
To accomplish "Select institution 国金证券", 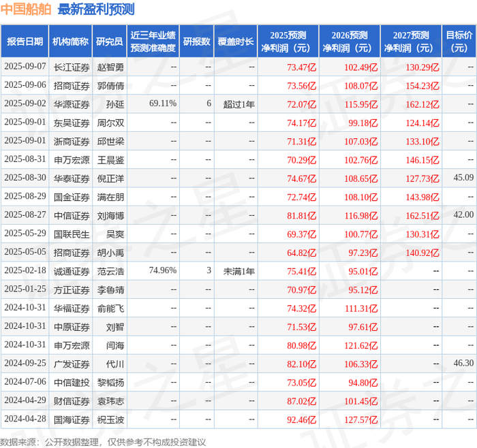I will click(x=72, y=197).
